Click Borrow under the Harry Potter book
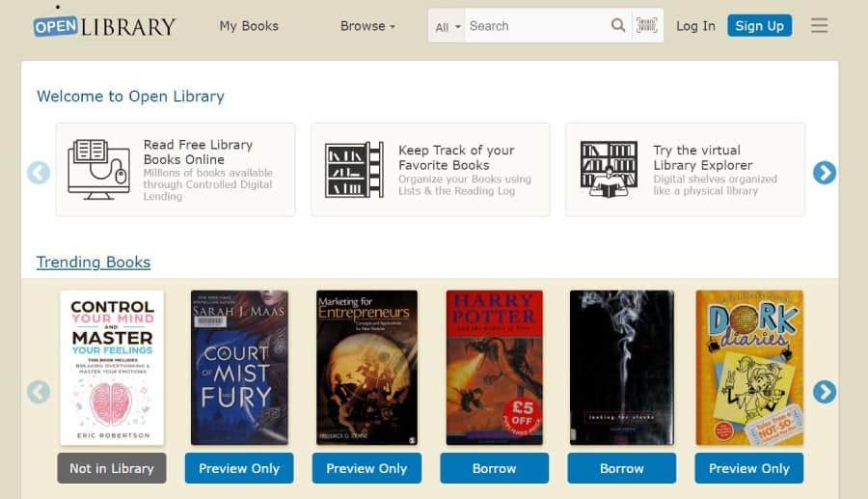868x499 pixels. 495,468
